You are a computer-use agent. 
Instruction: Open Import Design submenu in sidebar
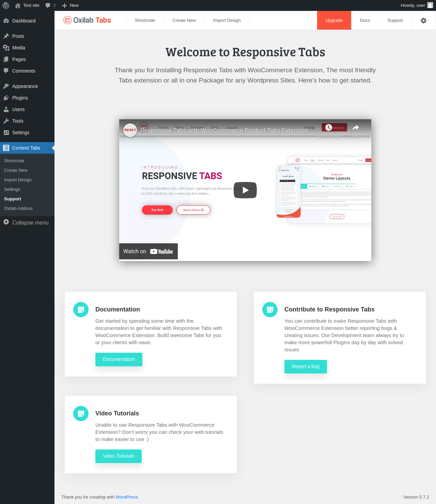click(27, 180)
